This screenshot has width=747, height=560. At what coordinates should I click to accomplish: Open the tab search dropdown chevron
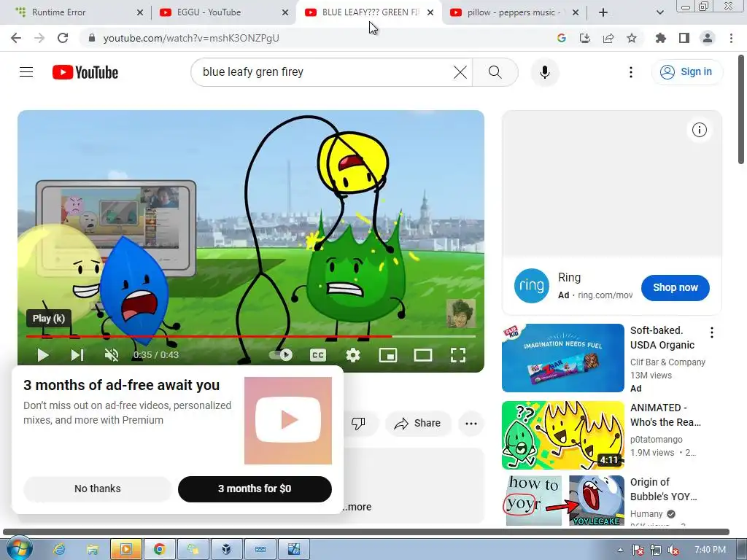click(659, 12)
